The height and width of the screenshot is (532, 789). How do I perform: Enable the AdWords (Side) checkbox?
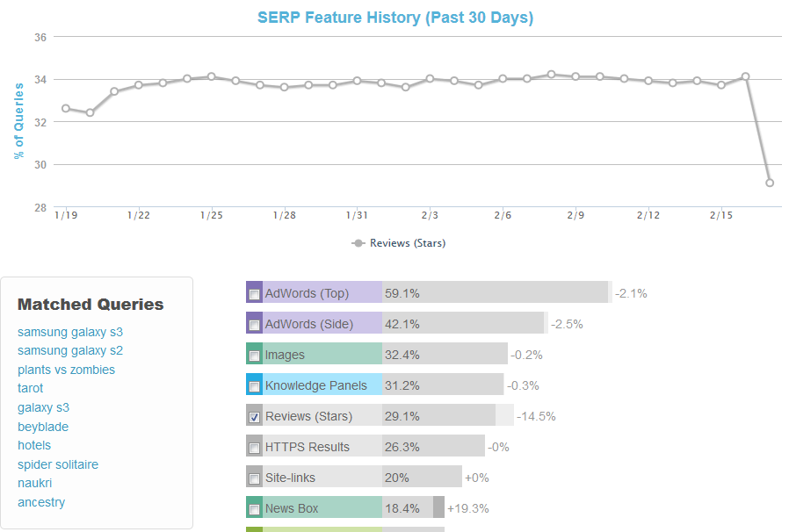tap(254, 323)
